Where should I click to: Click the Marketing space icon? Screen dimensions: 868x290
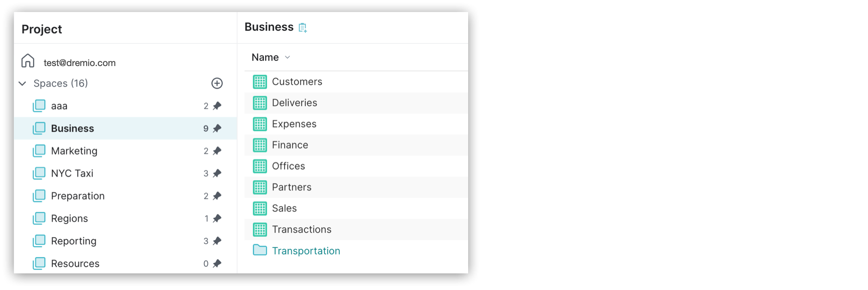[x=39, y=151]
